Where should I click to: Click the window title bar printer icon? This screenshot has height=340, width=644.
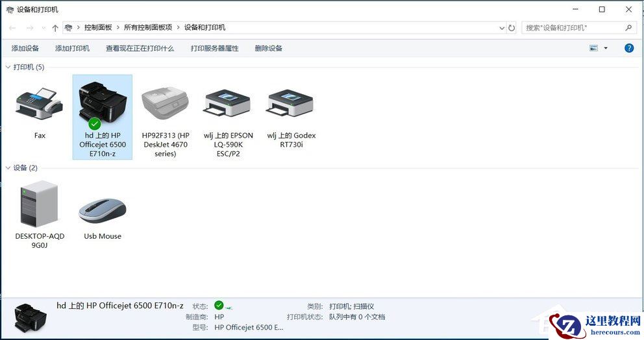10,10
